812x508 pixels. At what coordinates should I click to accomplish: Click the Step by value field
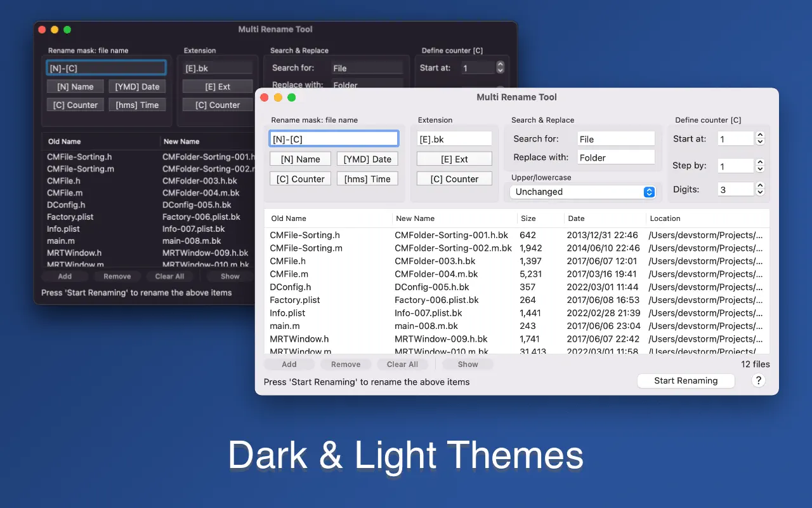click(736, 166)
